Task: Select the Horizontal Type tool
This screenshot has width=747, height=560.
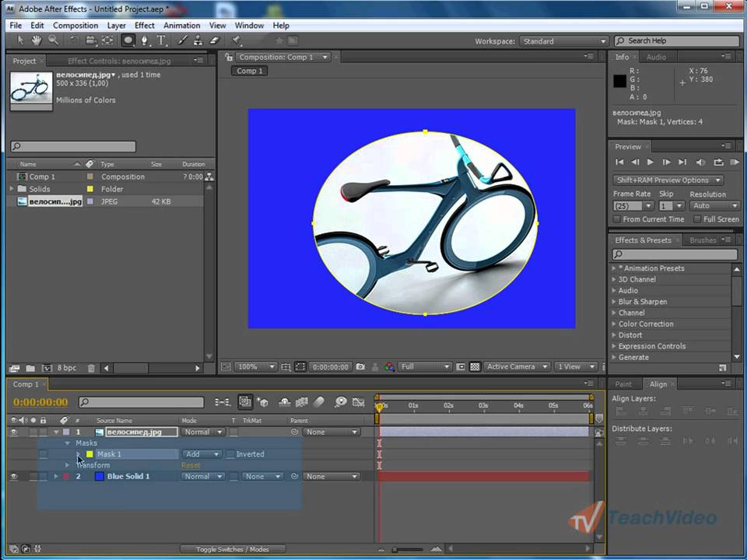Action: [x=162, y=40]
